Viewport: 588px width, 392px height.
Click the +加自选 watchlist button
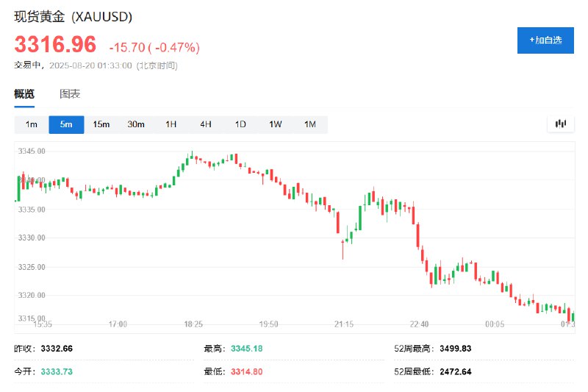point(545,40)
